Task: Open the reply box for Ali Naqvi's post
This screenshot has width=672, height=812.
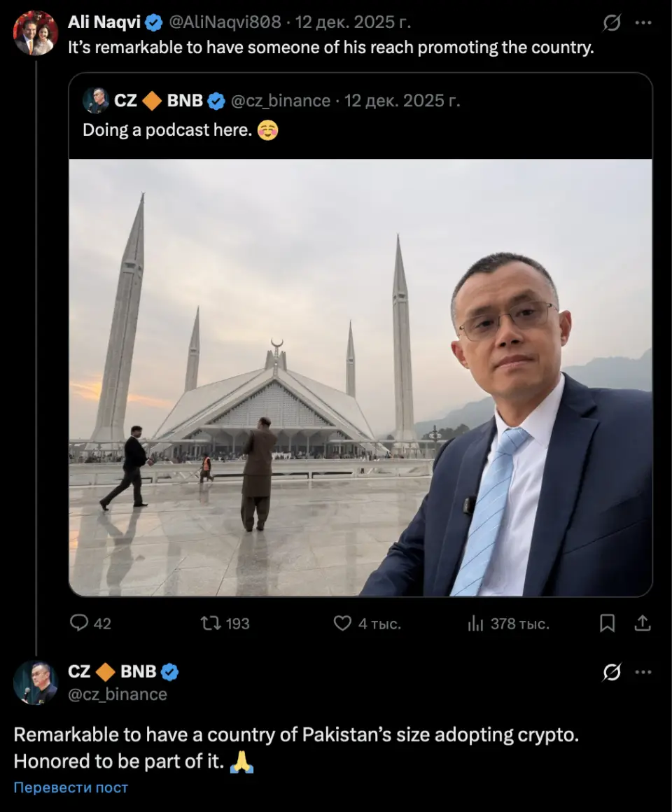Action: [80, 623]
